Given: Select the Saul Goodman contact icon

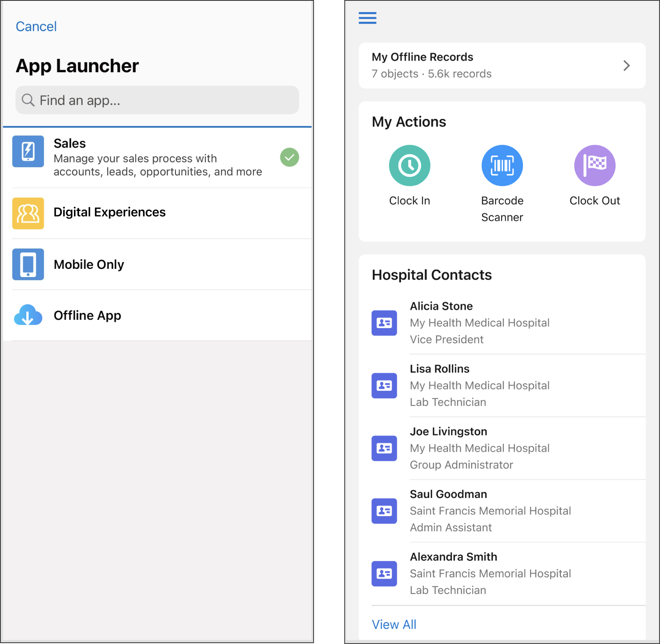Looking at the screenshot, I should [384, 511].
